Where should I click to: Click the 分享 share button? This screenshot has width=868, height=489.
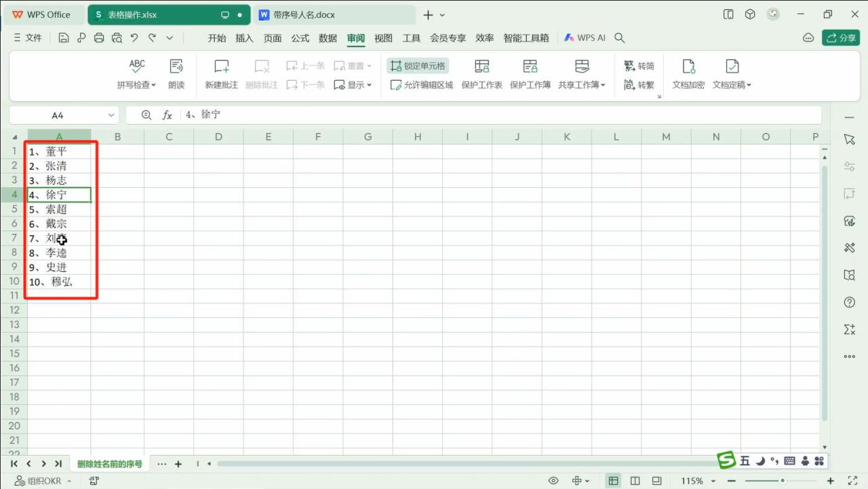tap(841, 38)
